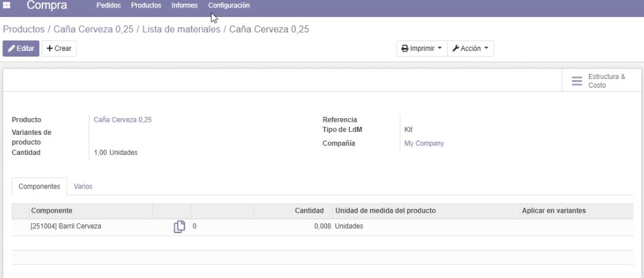
Task: Open the apps grid menu icon
Action: (x=7, y=6)
